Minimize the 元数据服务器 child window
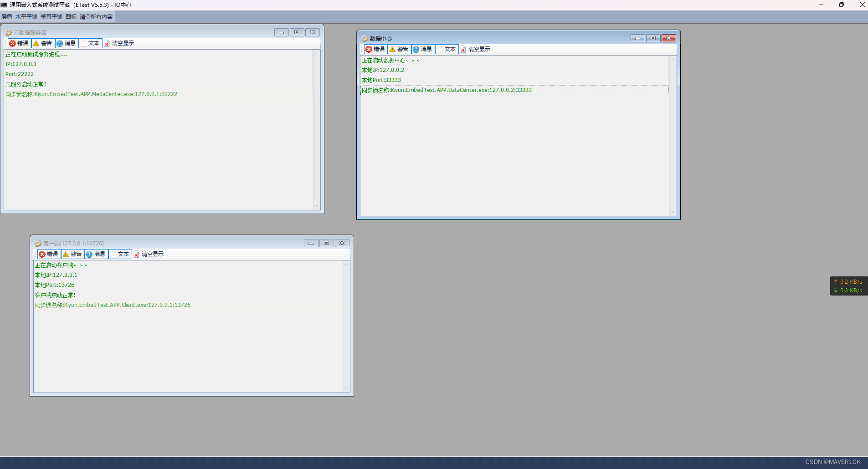Screen dimensions: 868x469 click(x=282, y=32)
